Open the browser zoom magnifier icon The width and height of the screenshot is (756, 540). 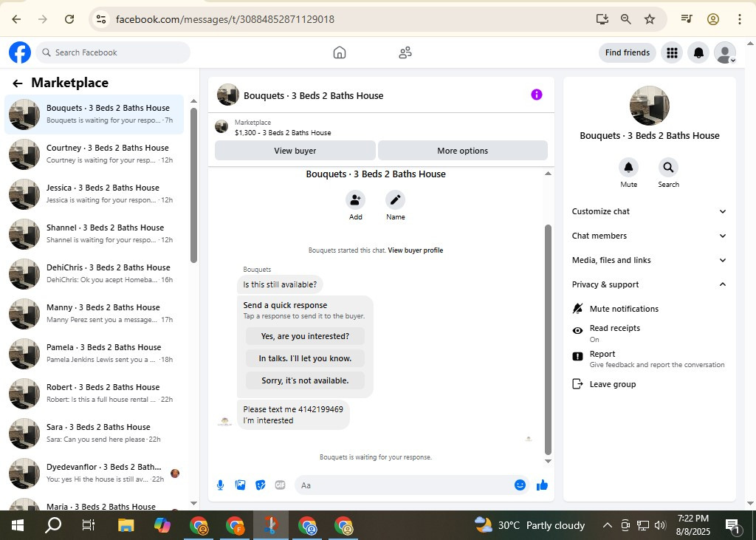click(x=625, y=18)
